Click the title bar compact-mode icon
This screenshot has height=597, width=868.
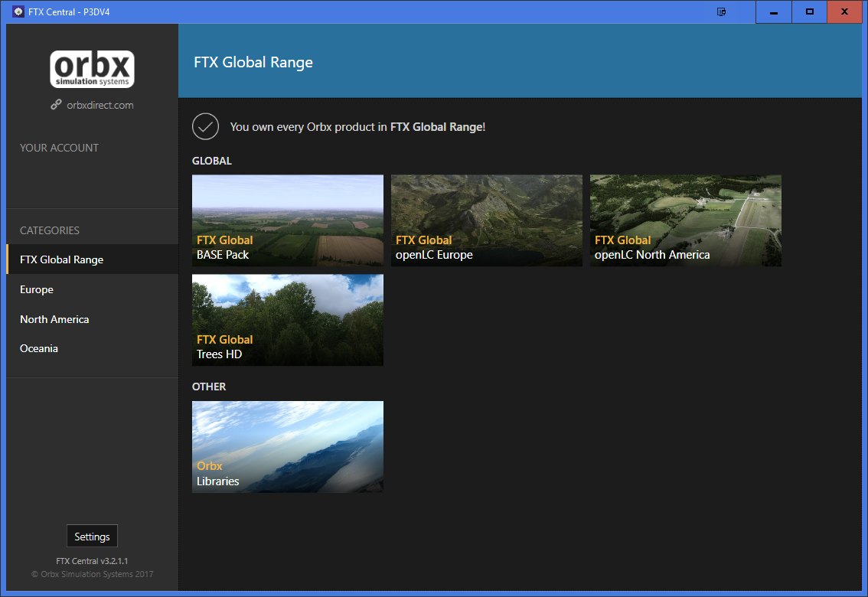(721, 11)
